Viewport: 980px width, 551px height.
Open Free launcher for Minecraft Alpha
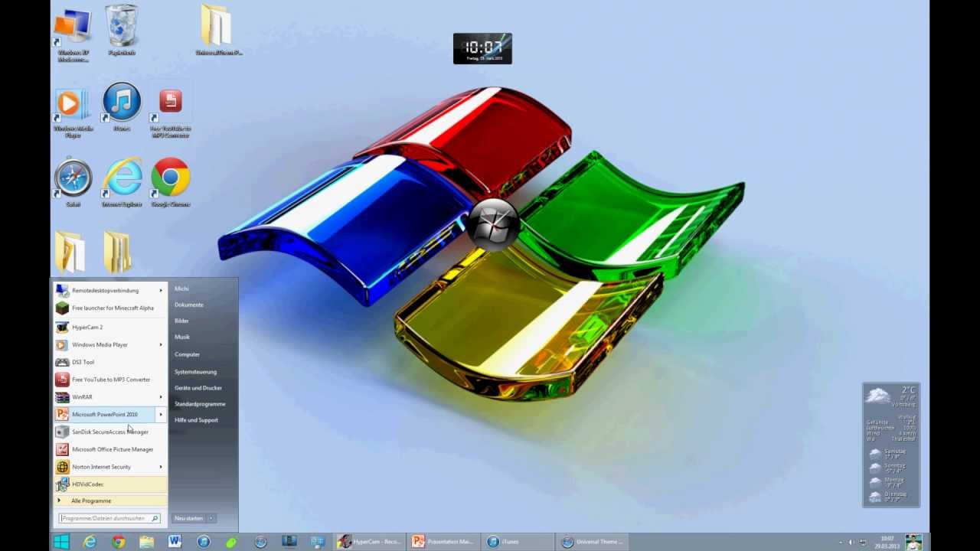click(110, 308)
